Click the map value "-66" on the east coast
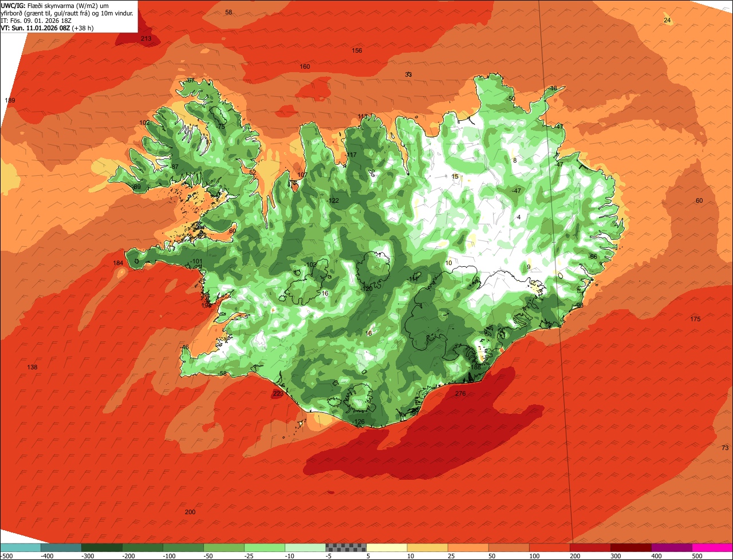This screenshot has width=733, height=560. click(x=592, y=257)
